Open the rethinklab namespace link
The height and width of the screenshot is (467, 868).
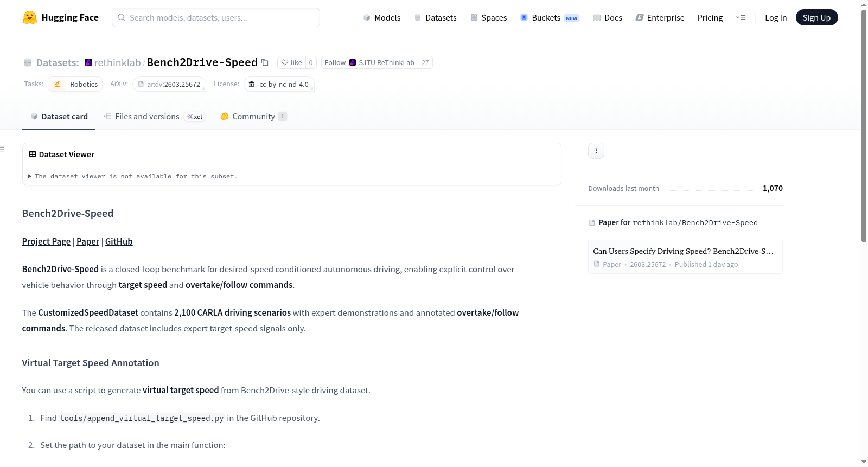pos(117,62)
